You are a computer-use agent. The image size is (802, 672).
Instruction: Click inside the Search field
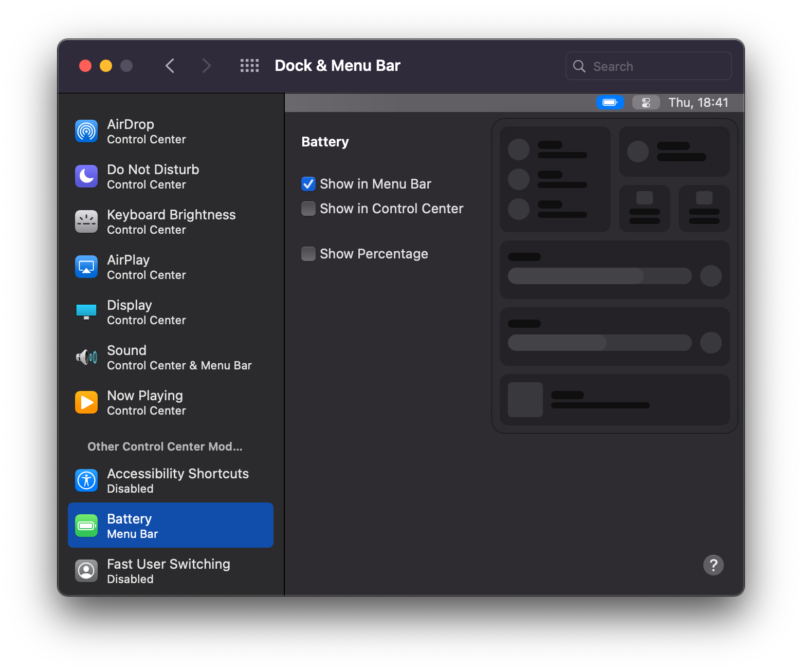pyautogui.click(x=648, y=66)
